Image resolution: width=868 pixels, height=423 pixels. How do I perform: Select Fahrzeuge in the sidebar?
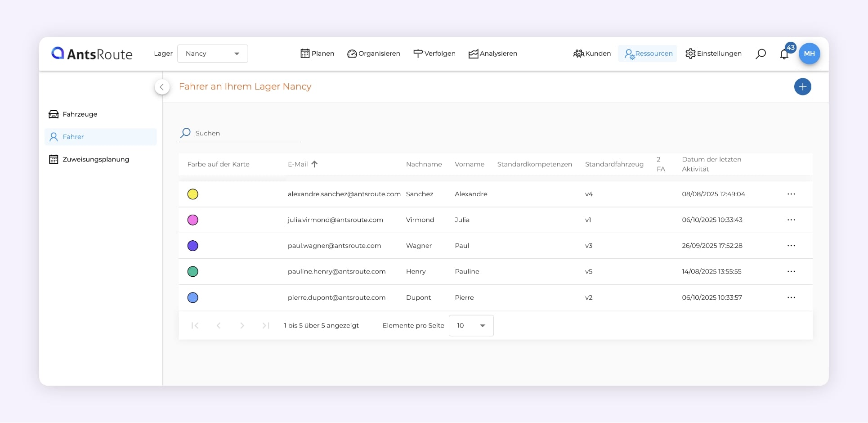point(80,114)
